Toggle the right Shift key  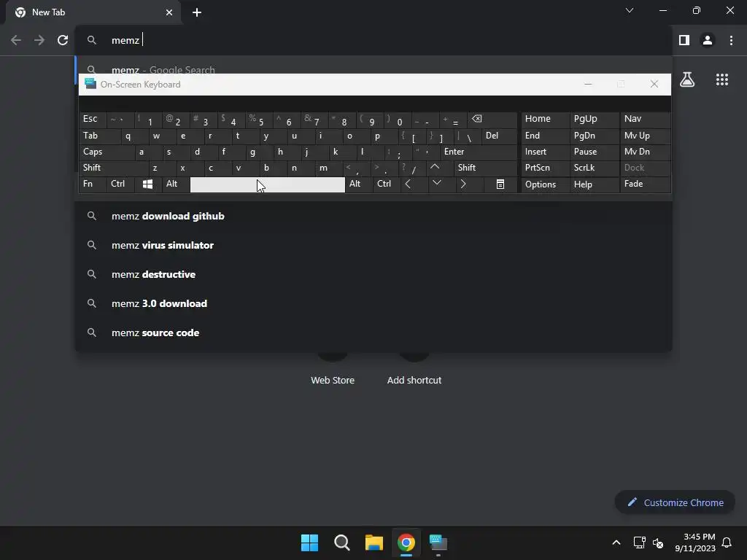click(485, 168)
